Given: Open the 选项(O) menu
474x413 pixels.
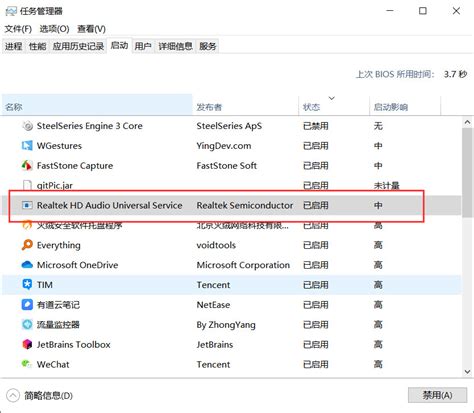Looking at the screenshot, I should [54, 29].
